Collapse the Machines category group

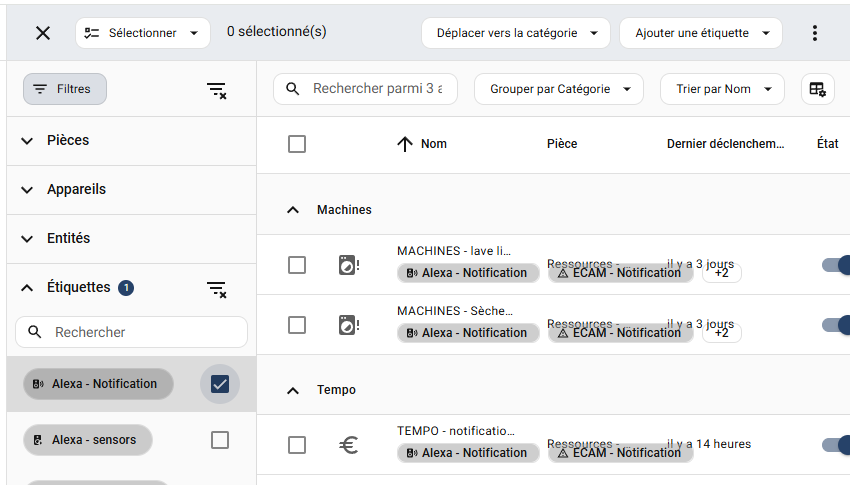point(293,210)
